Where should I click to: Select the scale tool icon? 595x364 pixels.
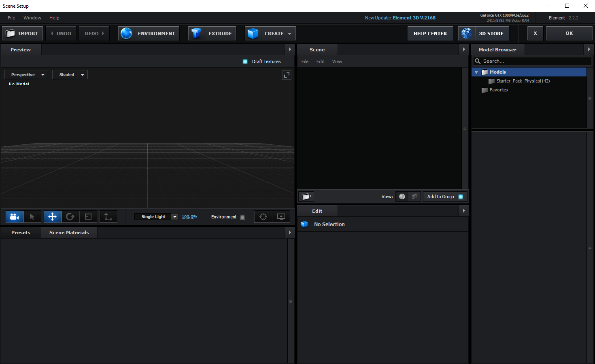[88, 217]
